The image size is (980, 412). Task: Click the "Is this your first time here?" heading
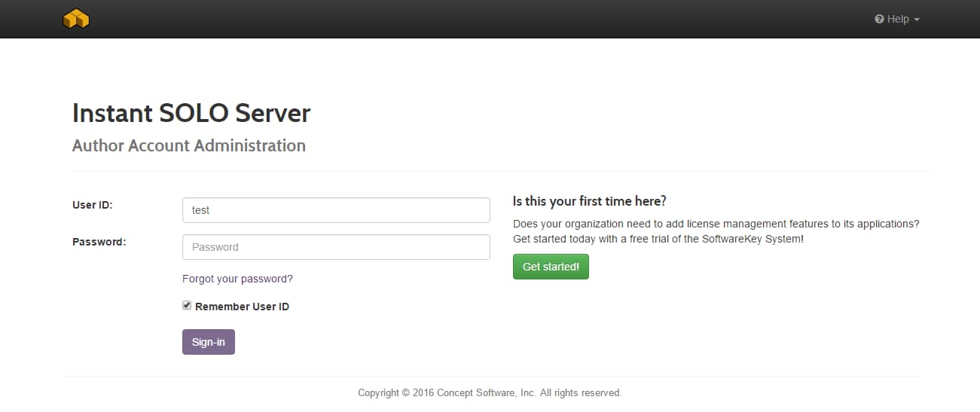589,201
